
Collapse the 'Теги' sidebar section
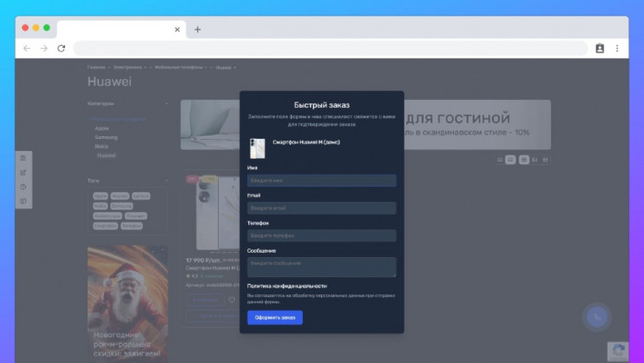point(167,181)
